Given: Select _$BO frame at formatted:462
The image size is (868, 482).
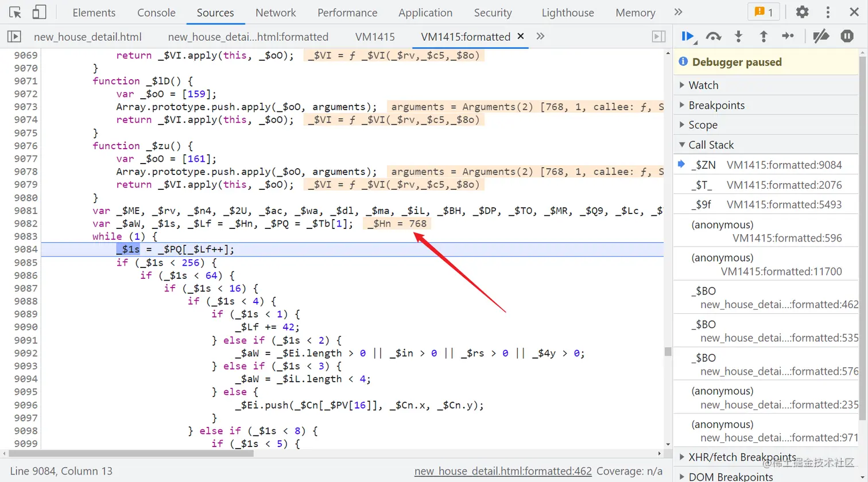Looking at the screenshot, I should pos(766,298).
